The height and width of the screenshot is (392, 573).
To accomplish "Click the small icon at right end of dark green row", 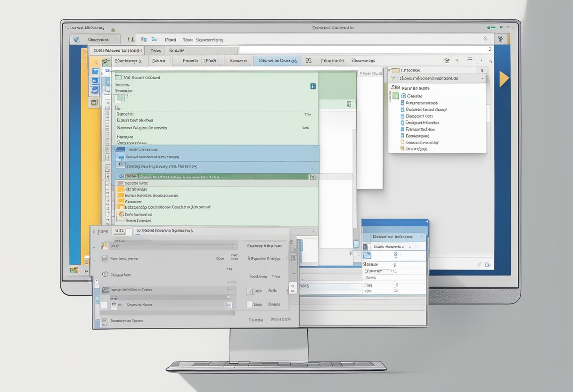I will coord(311,177).
